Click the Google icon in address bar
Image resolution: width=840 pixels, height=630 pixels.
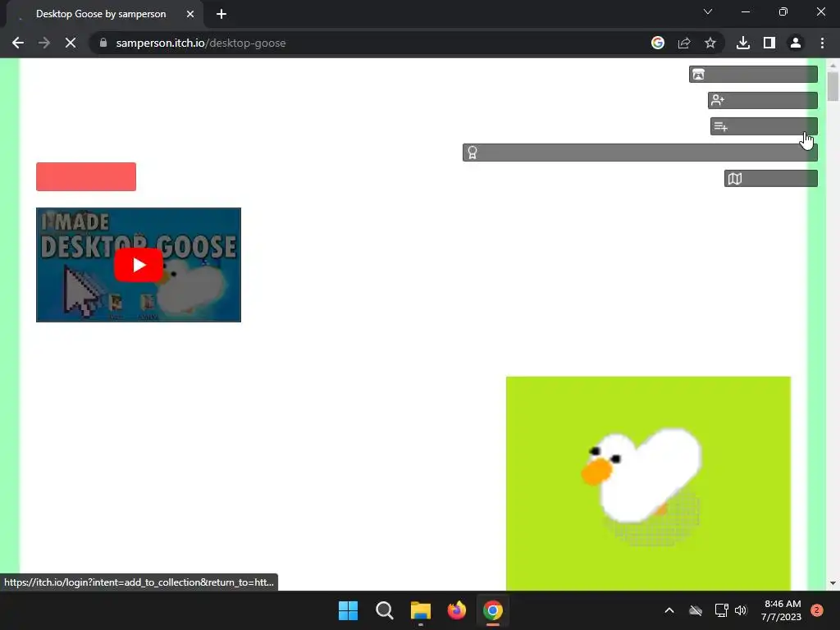coord(658,43)
